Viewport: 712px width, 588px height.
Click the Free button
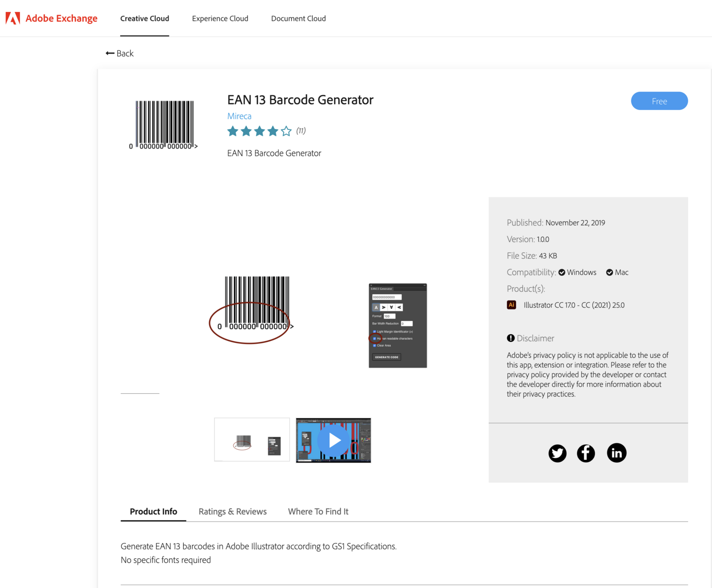click(x=659, y=101)
